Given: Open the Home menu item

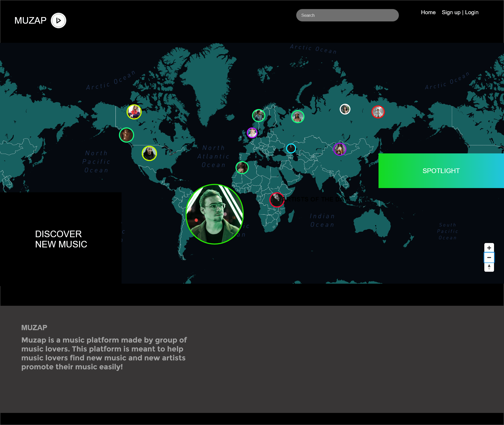Looking at the screenshot, I should pos(428,12).
